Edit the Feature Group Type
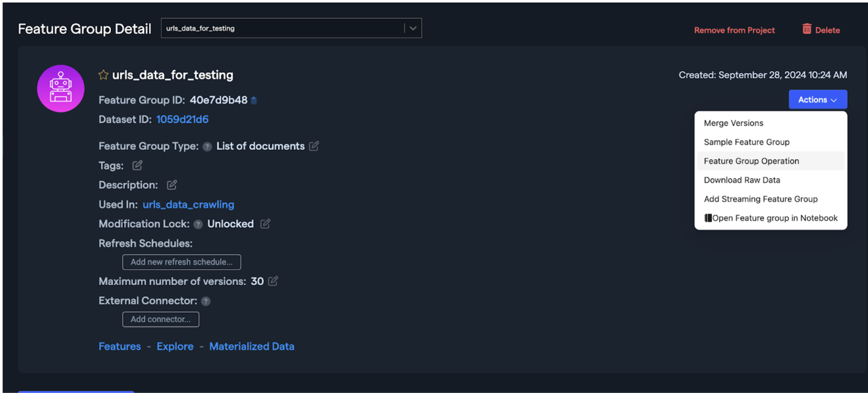The width and height of the screenshot is (868, 393). 314,146
